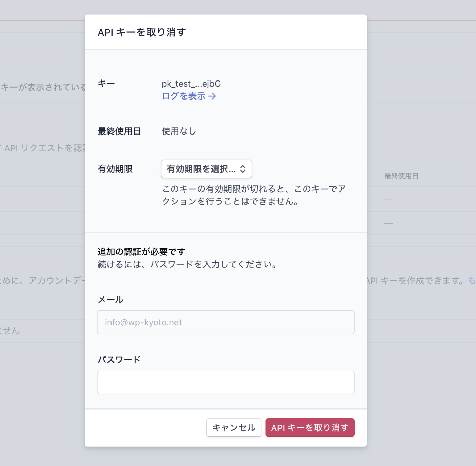The height and width of the screenshot is (466, 476).
Task: Select the 最終使用日 column header in background table
Action: (x=401, y=176)
